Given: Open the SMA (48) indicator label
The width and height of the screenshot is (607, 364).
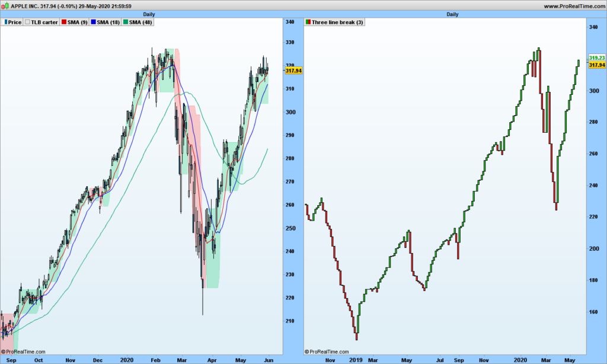Looking at the screenshot, I should [x=138, y=22].
